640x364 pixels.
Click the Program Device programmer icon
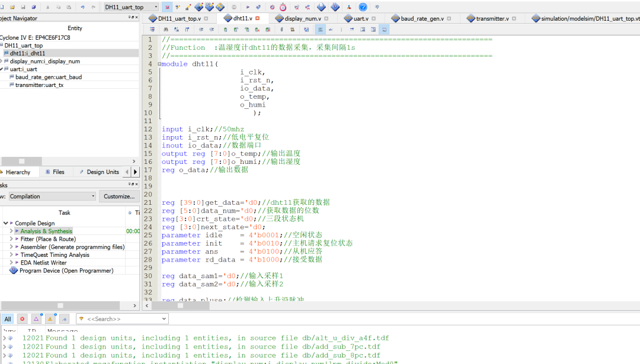14,270
